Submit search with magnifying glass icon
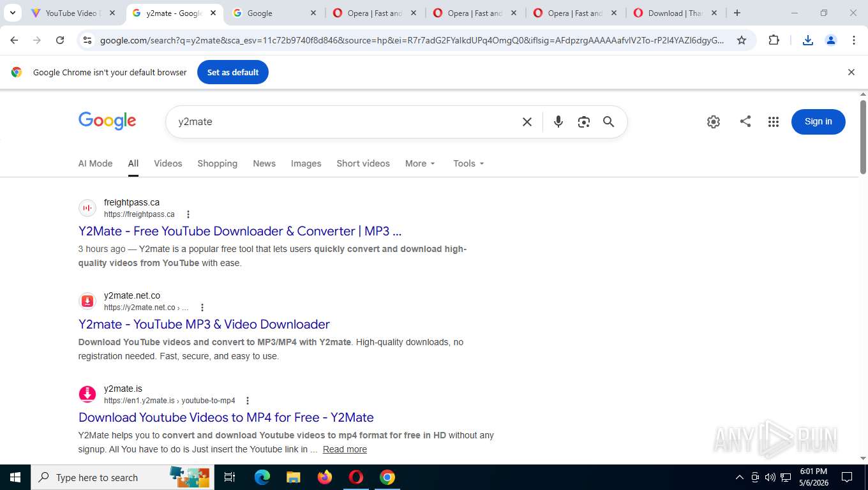Image resolution: width=868 pixels, height=490 pixels. click(x=609, y=122)
